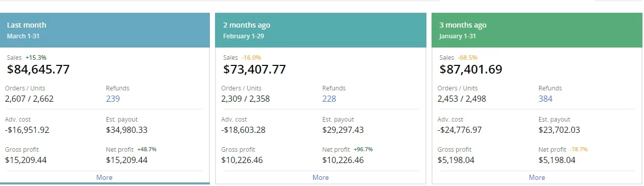Open the 384 refunds link
This screenshot has height=186, width=644.
tap(546, 99)
